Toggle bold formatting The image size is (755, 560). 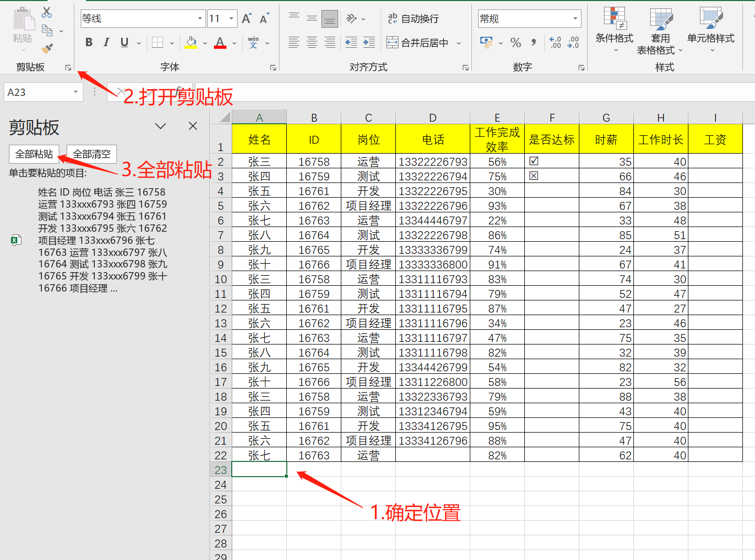coord(89,42)
